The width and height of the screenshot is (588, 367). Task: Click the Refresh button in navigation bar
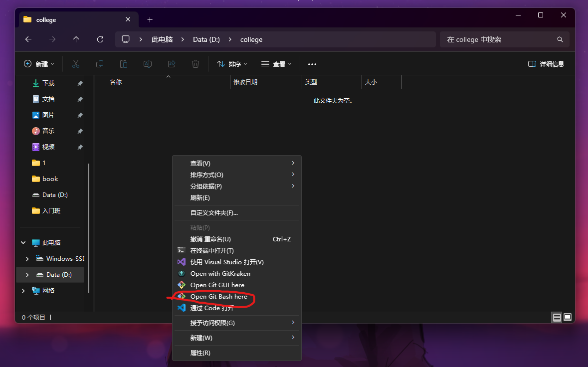pos(100,39)
